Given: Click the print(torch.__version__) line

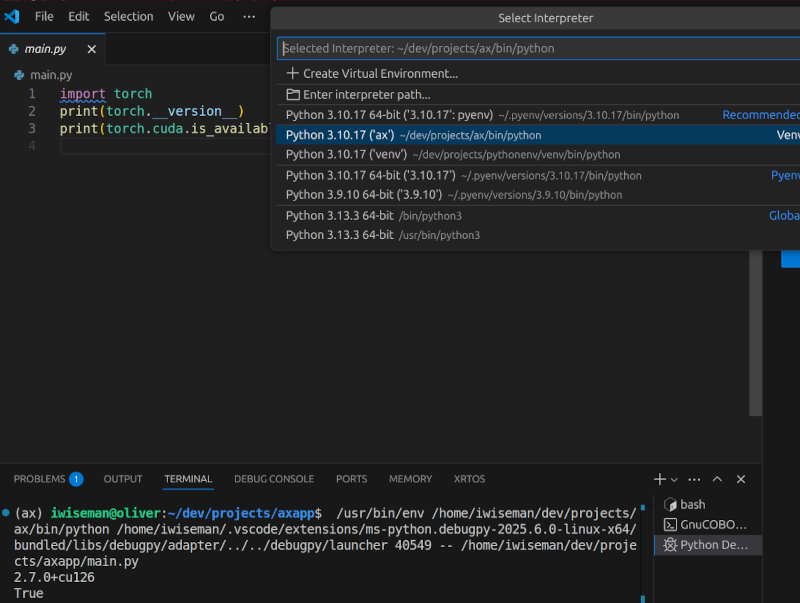Looking at the screenshot, I should click(152, 111).
